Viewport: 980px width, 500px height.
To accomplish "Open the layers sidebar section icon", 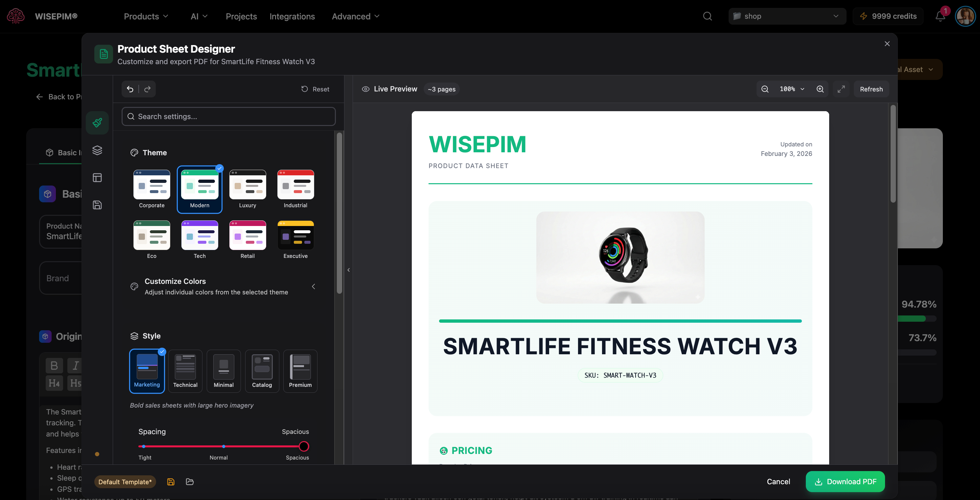I will pyautogui.click(x=97, y=150).
